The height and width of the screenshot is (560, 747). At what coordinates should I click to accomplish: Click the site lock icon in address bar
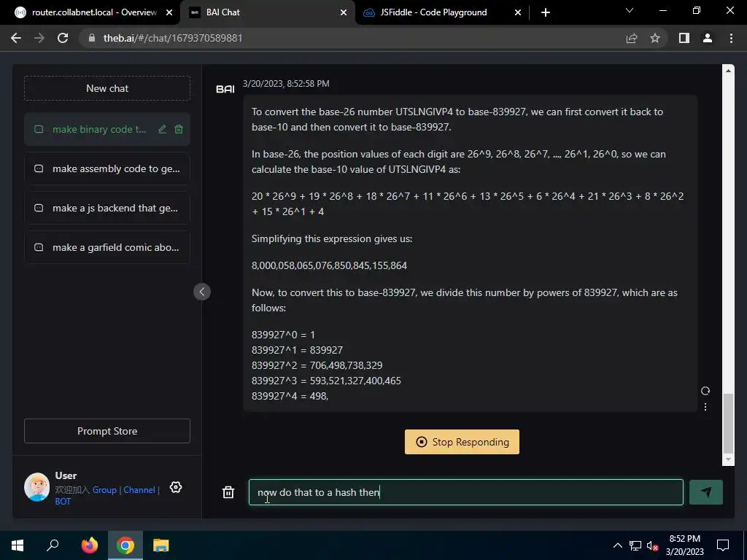point(92,38)
